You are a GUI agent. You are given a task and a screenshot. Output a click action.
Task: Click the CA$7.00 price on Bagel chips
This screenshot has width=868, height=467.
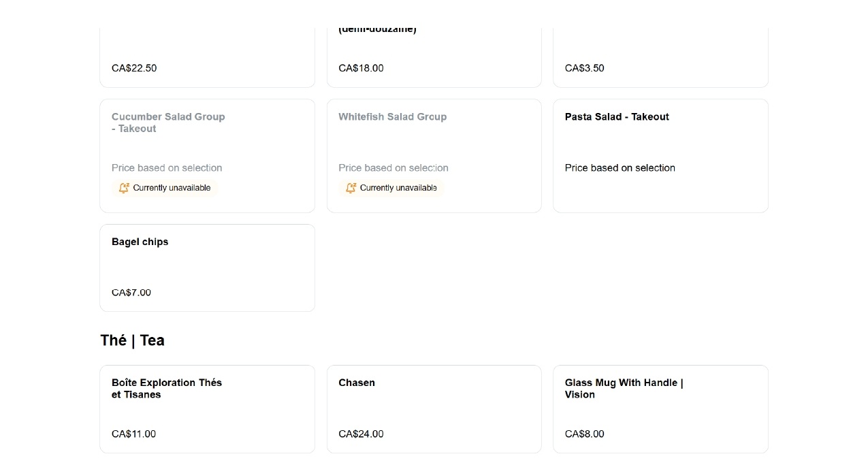pos(131,293)
